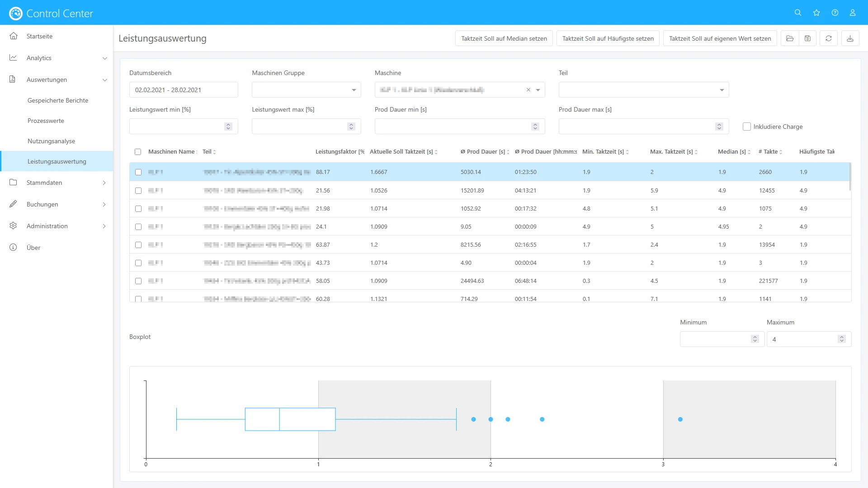Screen dimensions: 868x488
Task: Click the favorites star icon
Action: click(816, 13)
